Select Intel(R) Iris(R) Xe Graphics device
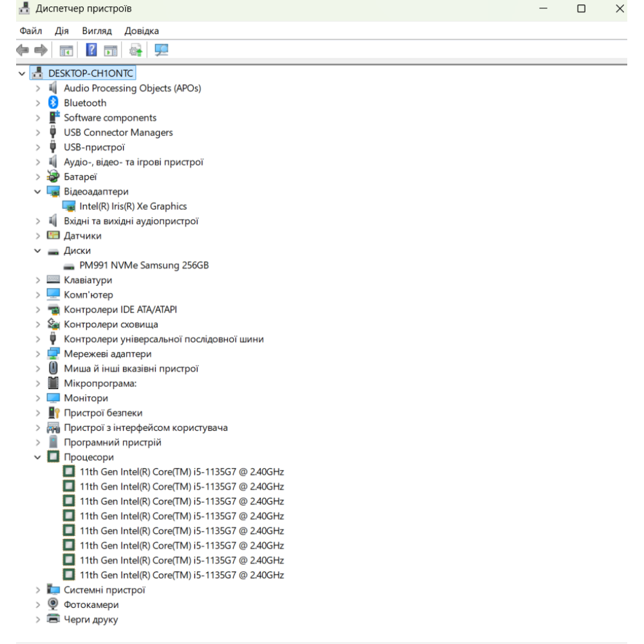 pyautogui.click(x=133, y=207)
